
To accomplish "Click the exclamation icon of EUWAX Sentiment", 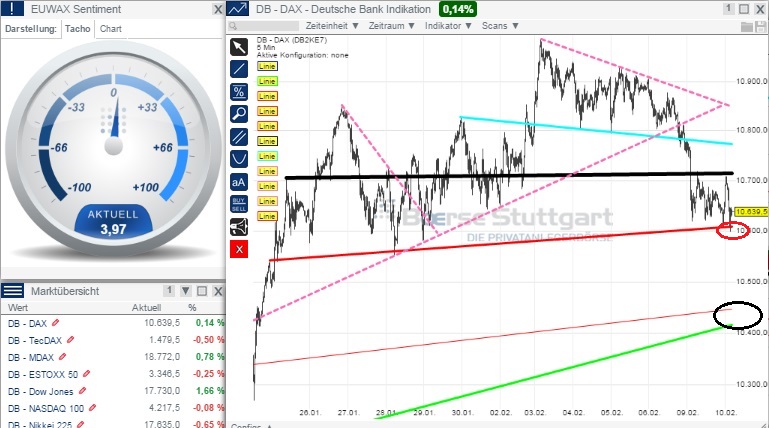I will 12,9.
